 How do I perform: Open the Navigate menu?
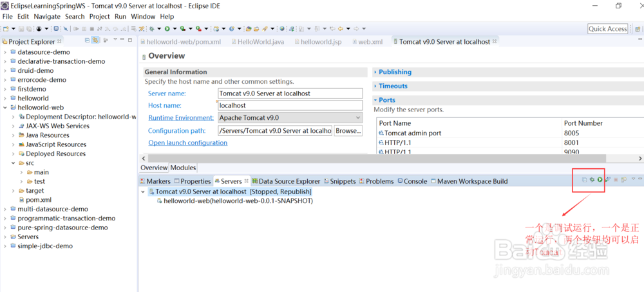click(x=47, y=17)
